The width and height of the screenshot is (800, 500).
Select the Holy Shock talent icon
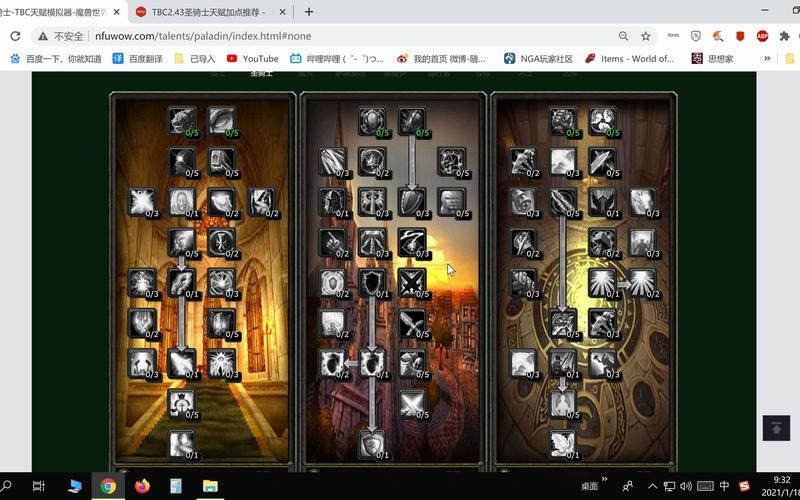point(182,362)
